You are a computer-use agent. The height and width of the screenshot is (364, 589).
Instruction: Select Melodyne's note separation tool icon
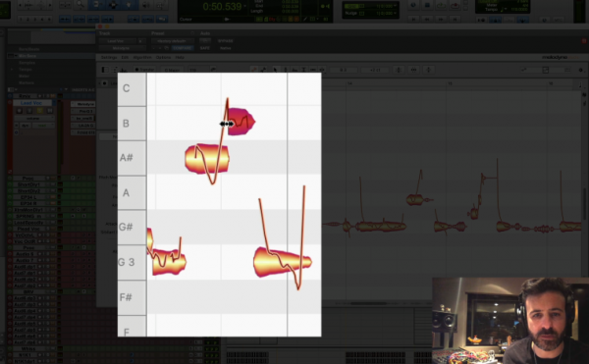322,70
